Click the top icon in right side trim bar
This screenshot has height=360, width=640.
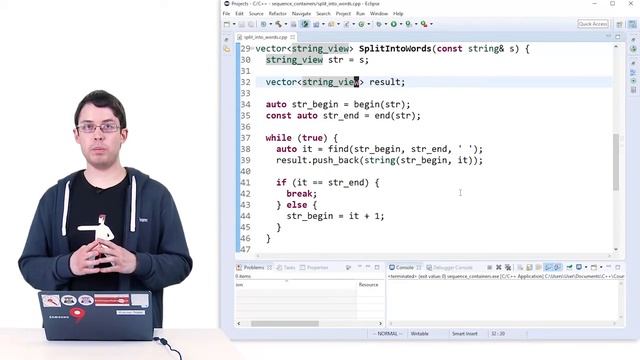[x=633, y=40]
